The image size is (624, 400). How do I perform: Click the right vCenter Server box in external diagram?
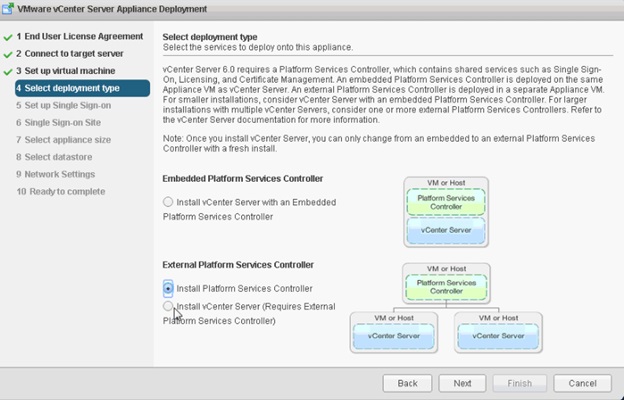point(498,336)
